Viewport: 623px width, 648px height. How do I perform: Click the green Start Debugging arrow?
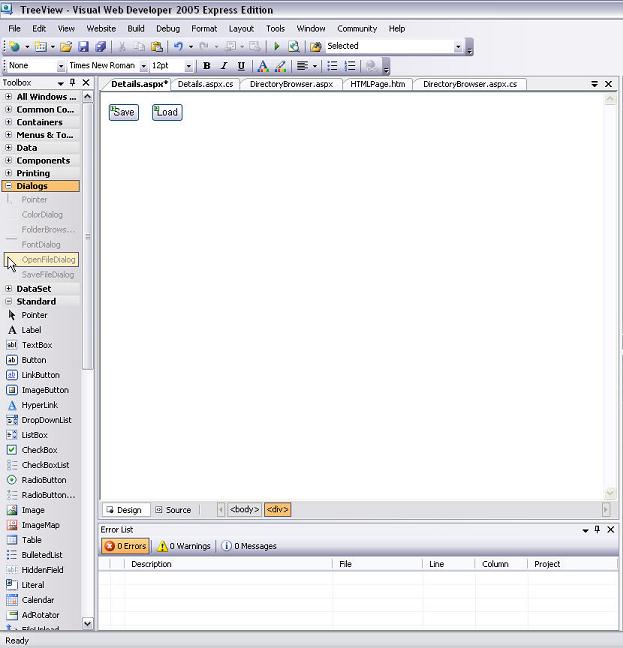click(x=277, y=46)
